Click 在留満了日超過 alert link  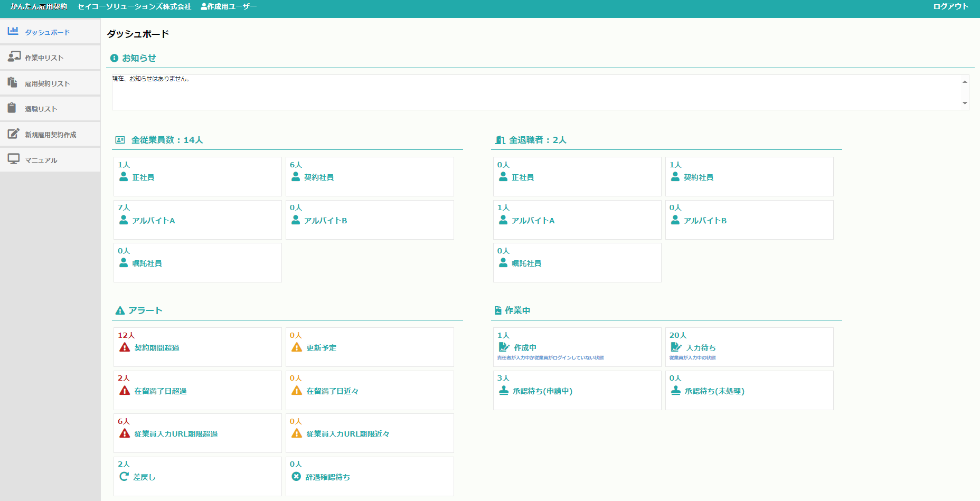[x=160, y=391]
